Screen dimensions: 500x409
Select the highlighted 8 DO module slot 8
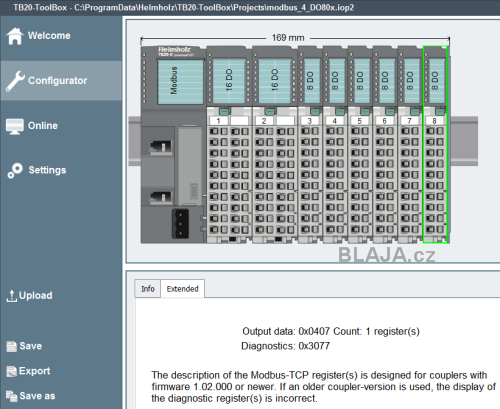[x=435, y=144]
